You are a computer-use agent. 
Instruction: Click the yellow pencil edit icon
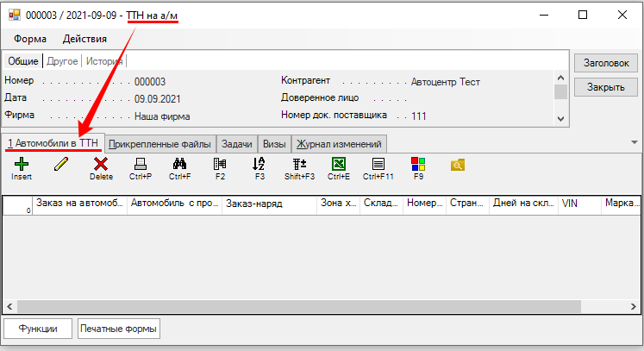[60, 164]
